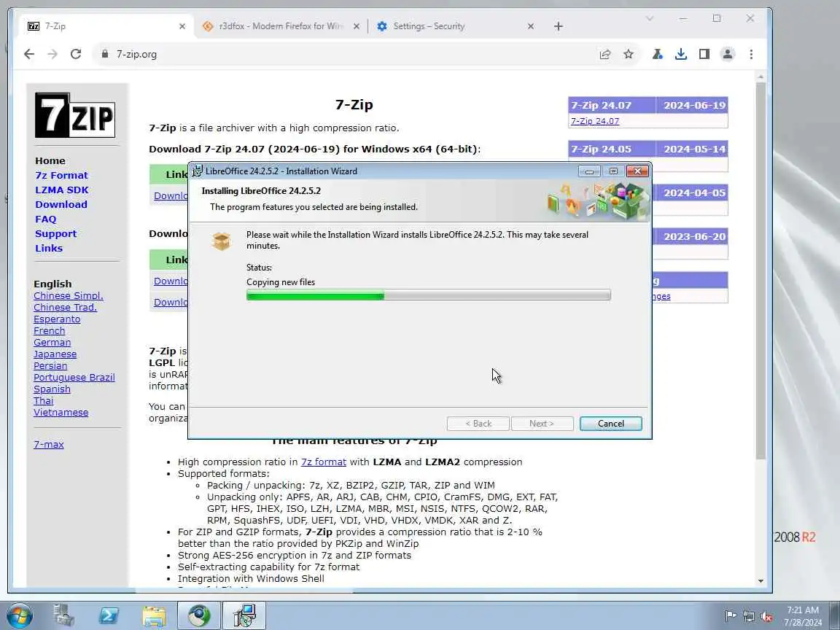
Task: Open the Windows Start menu
Action: click(20, 615)
